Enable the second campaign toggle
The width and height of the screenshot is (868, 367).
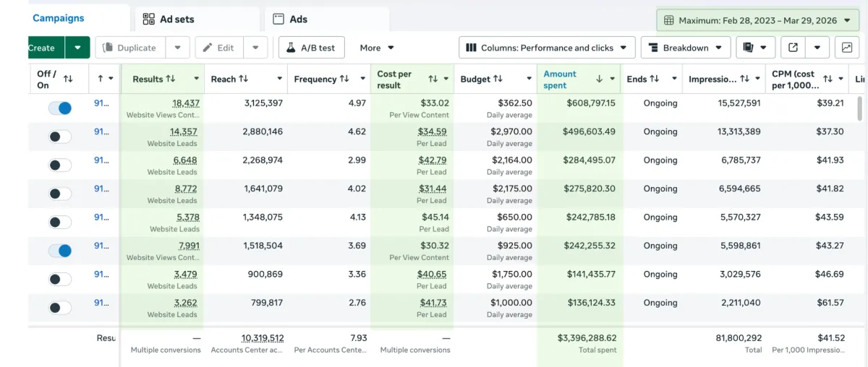[60, 136]
